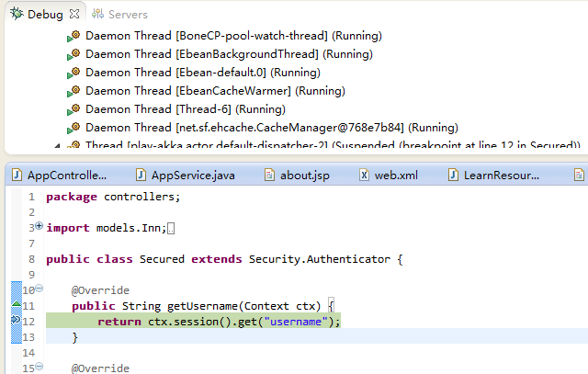Expand the folded imports on line 3
This screenshot has height=374, width=588.
coord(39,226)
